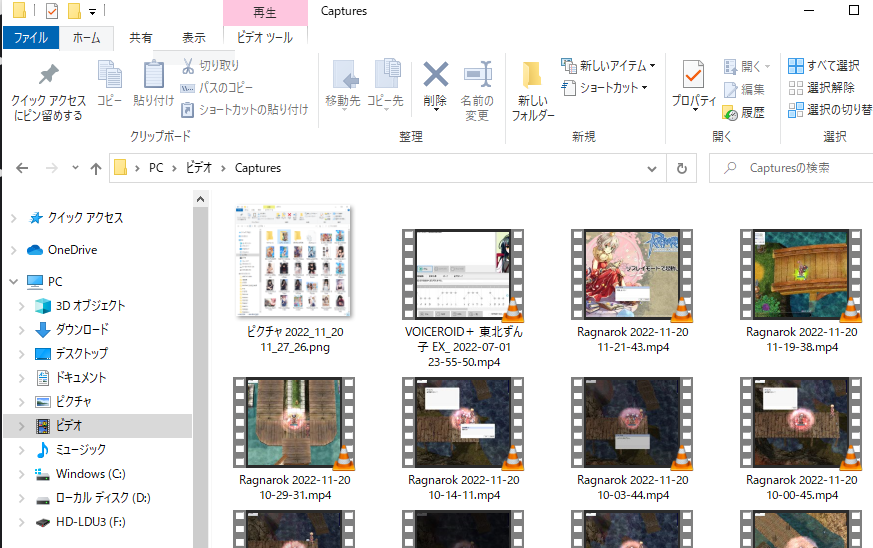Create a New Folder (新しいフォルダー)

click(533, 91)
